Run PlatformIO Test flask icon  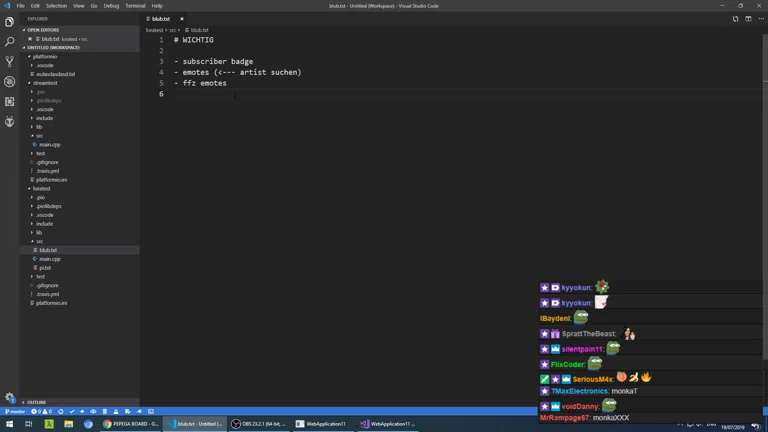click(x=116, y=411)
